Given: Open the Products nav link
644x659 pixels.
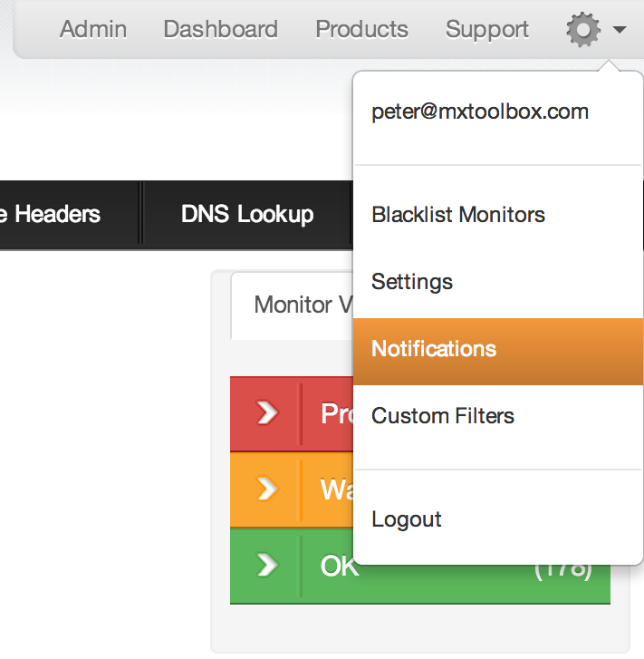Looking at the screenshot, I should point(361,29).
